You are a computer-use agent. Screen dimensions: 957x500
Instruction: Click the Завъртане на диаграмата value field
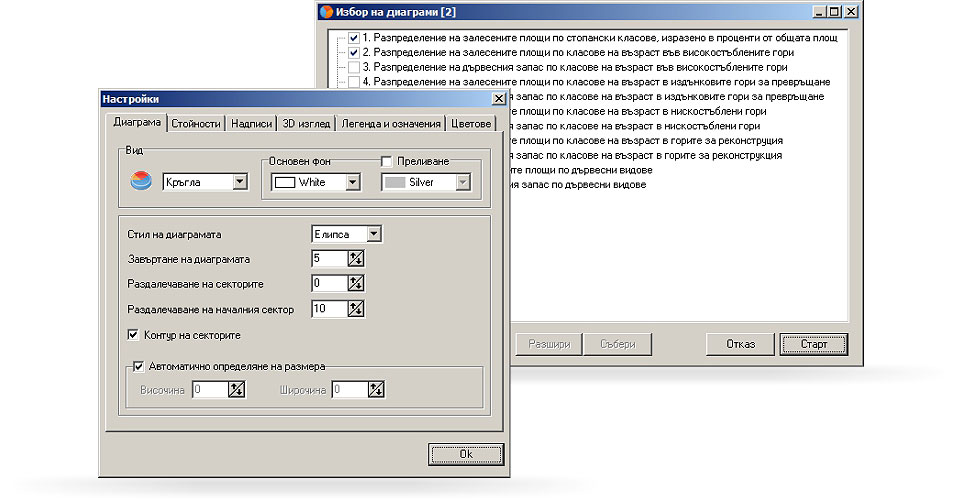[x=328, y=259]
